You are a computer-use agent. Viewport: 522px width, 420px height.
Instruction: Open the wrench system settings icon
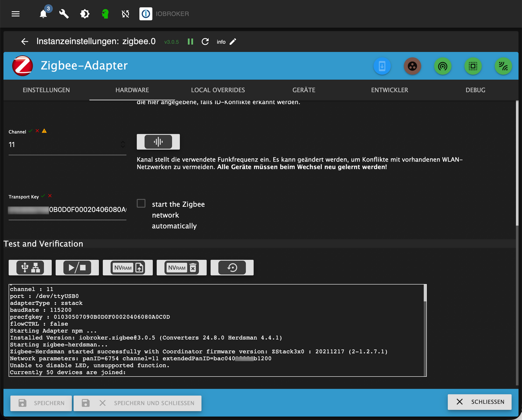click(x=64, y=14)
